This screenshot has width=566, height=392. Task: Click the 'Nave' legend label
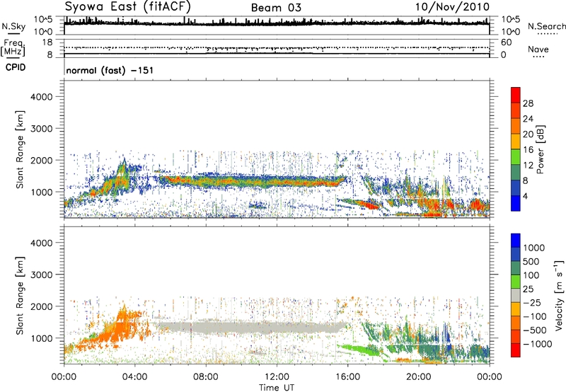tap(538, 49)
